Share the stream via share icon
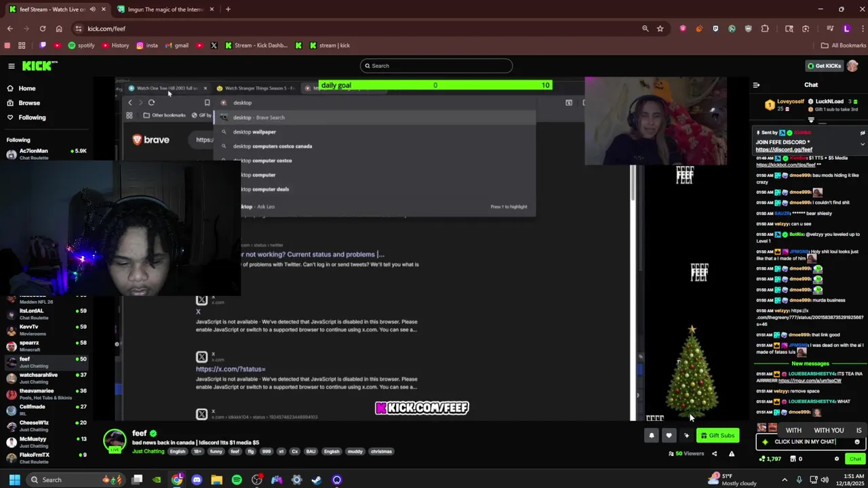Image resolution: width=868 pixels, height=488 pixels. coord(714,454)
